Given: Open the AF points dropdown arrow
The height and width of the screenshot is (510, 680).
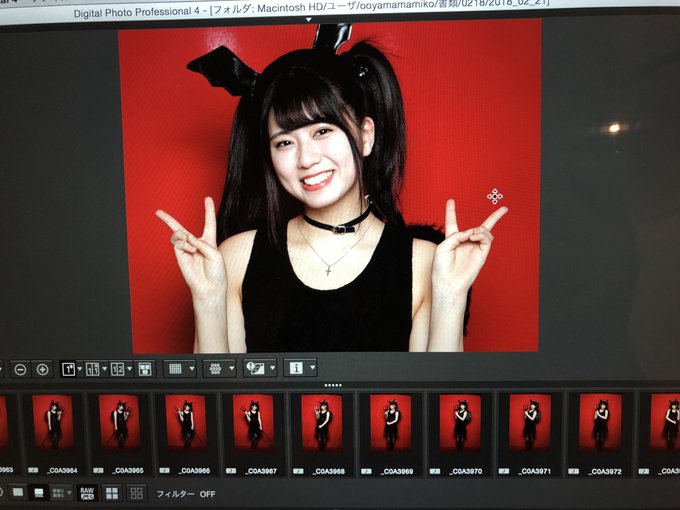Looking at the screenshot, I should (232, 369).
